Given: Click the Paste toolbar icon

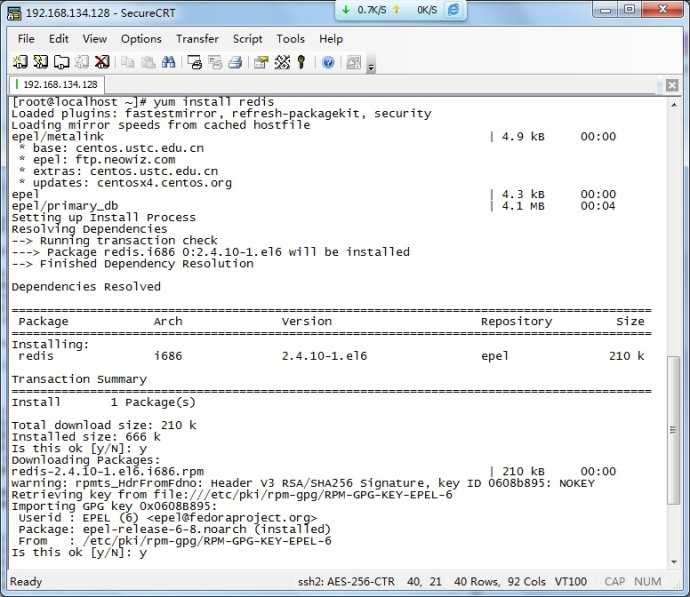Looking at the screenshot, I should coord(148,62).
